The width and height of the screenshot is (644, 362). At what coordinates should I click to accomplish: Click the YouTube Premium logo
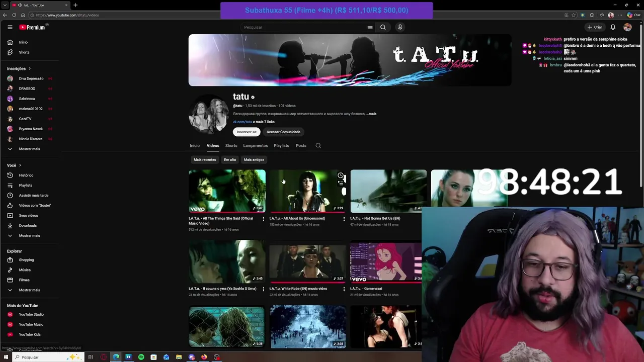(x=32, y=27)
